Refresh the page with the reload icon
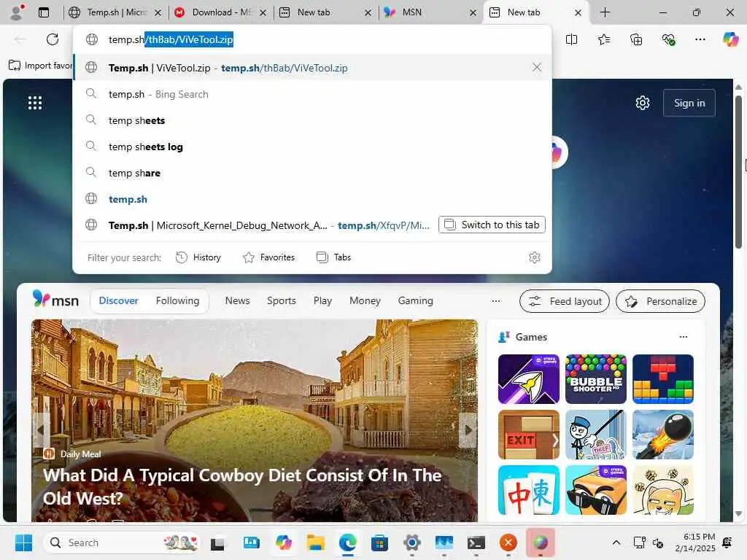This screenshot has height=560, width=747. 53,39
